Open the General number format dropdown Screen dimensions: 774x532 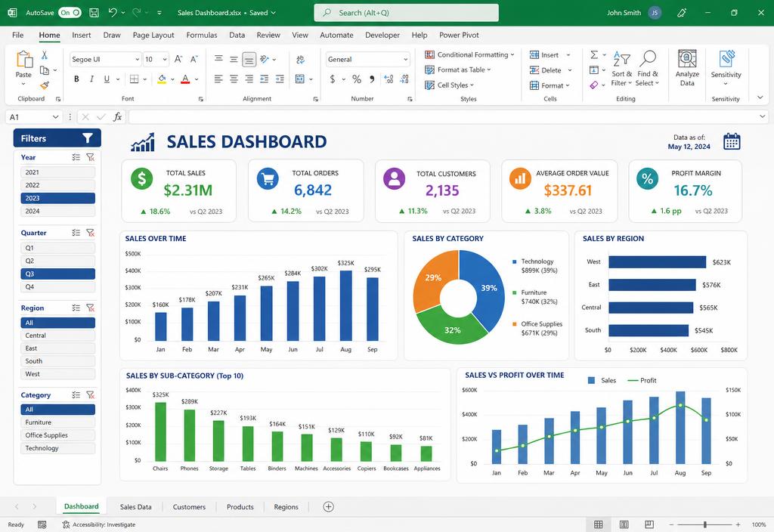(x=405, y=59)
